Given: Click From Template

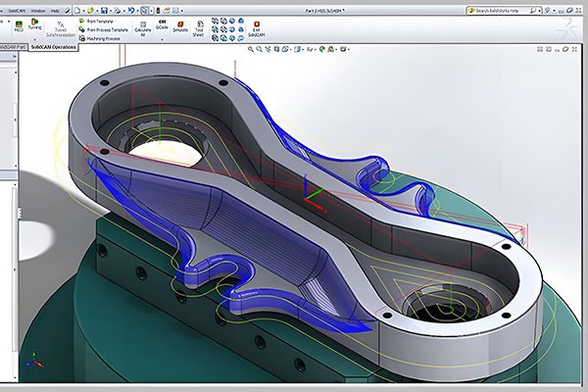Looking at the screenshot, I should 96,22.
